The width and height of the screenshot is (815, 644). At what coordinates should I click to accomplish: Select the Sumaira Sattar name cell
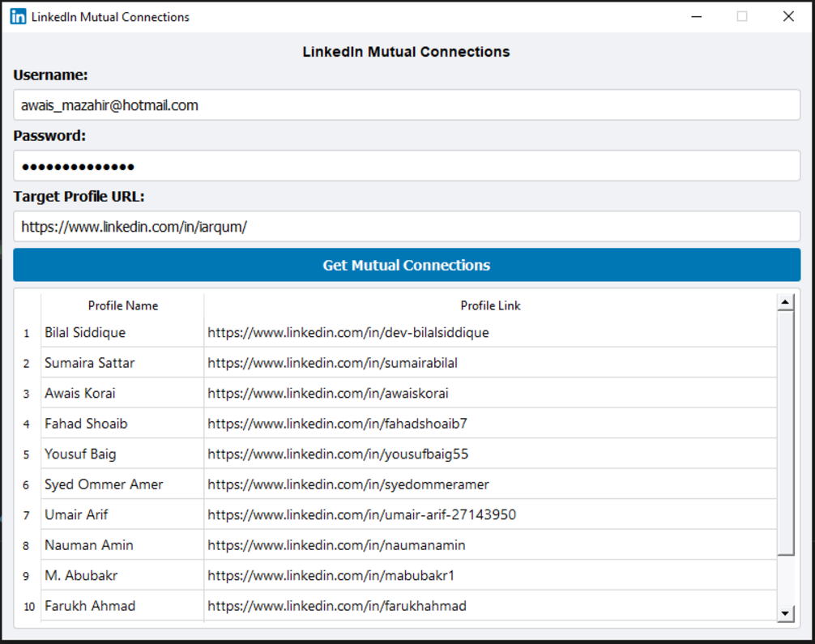[122, 363]
